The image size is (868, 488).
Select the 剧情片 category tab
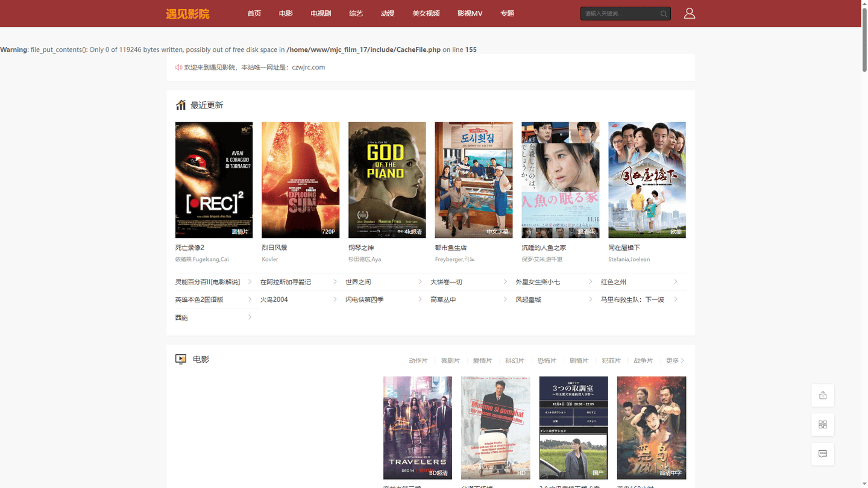pyautogui.click(x=579, y=361)
